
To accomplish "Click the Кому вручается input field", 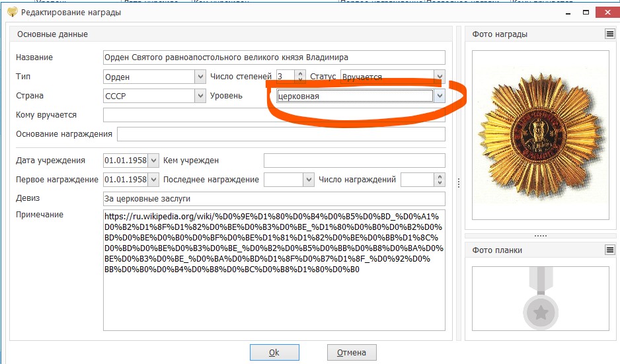I will (x=274, y=115).
